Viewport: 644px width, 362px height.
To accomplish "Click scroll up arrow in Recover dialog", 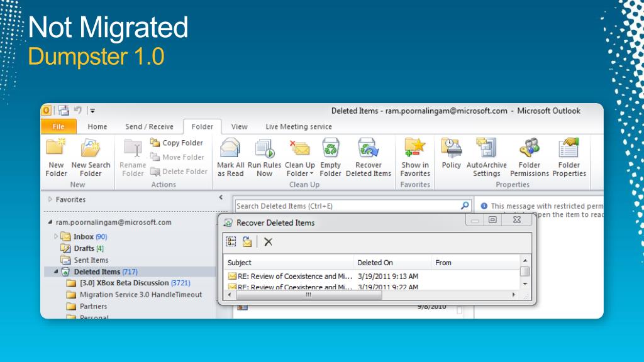I will pos(525,261).
